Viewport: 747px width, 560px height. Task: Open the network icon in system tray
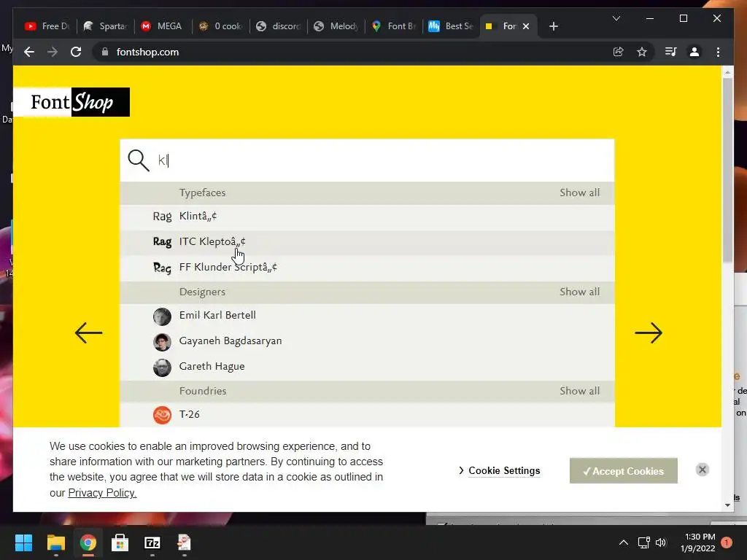click(x=643, y=542)
